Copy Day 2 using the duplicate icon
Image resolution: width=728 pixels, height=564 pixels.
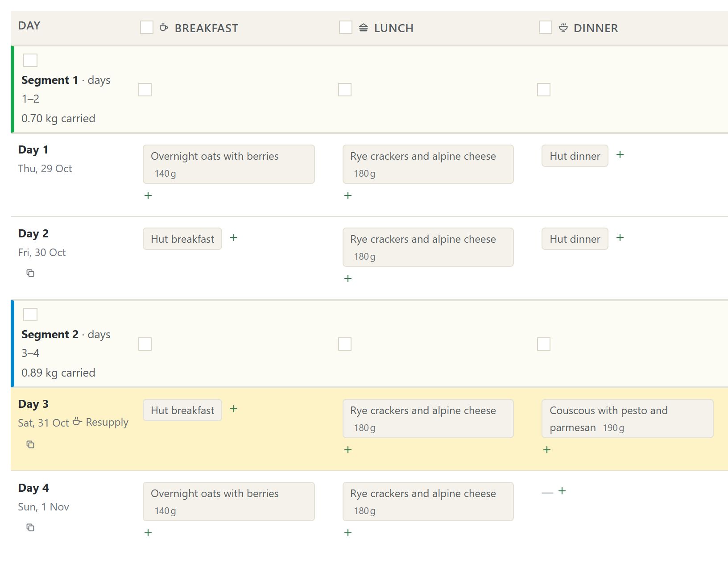point(30,273)
